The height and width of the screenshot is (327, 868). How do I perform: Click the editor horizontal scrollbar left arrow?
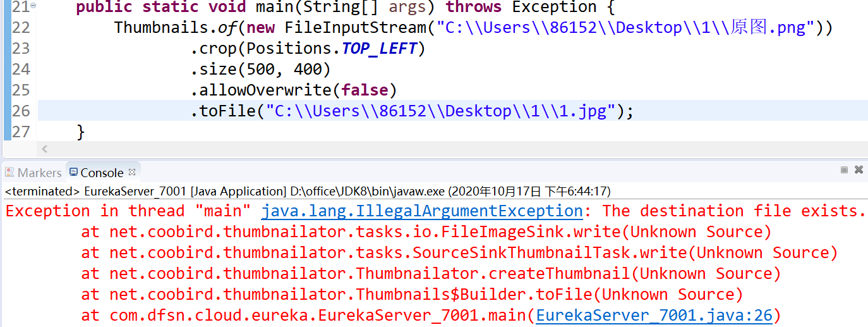coord(44,149)
